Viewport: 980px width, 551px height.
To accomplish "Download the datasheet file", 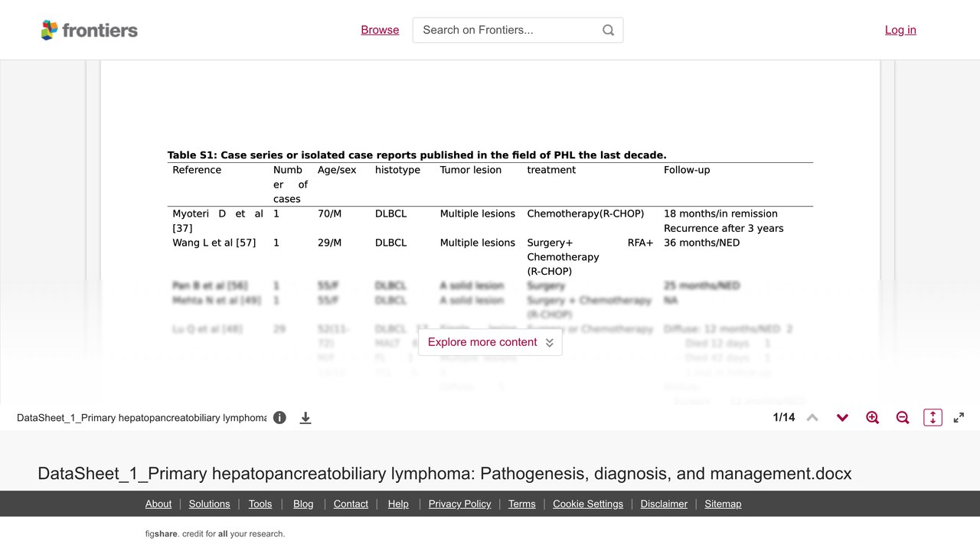I will click(x=305, y=418).
